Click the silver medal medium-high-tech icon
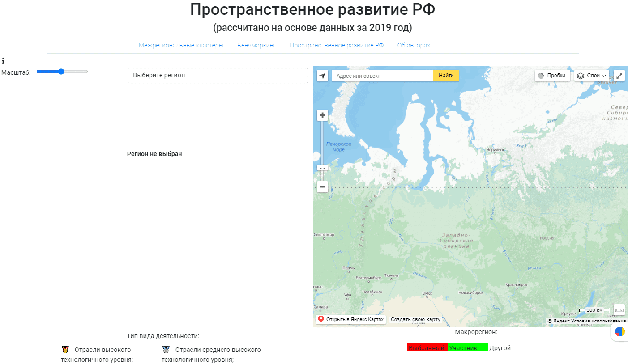Viewport: 628px width, 364px height. click(166, 350)
